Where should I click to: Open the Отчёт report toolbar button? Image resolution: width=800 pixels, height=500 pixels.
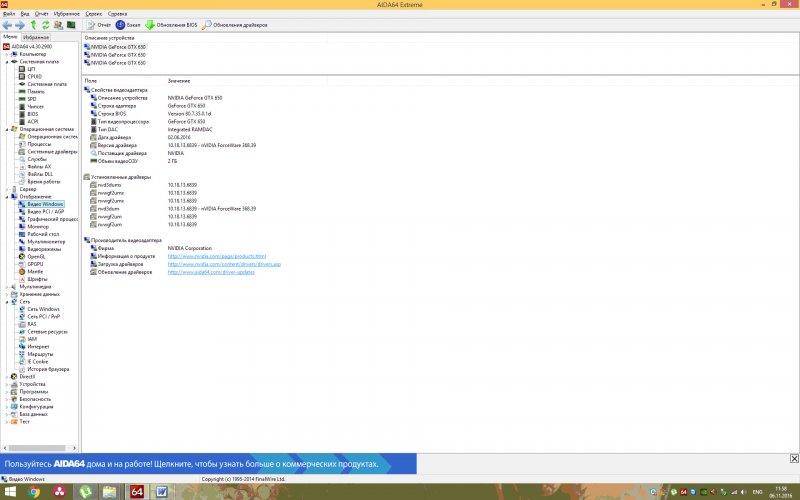98,24
